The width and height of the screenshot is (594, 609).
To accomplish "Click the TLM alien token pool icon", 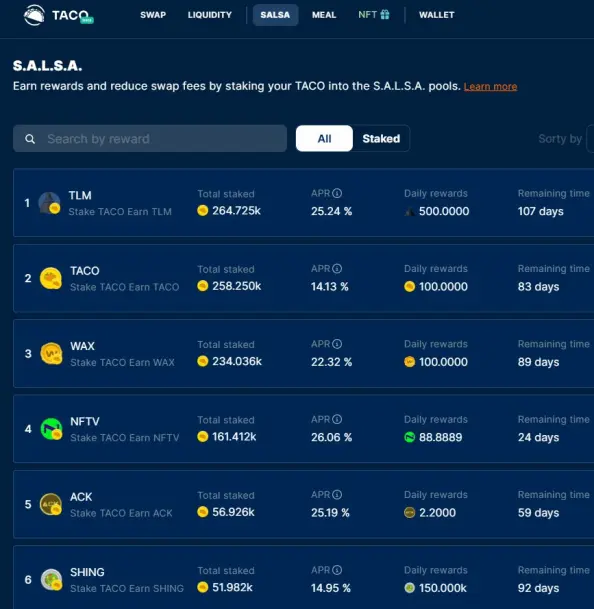I will [50, 203].
